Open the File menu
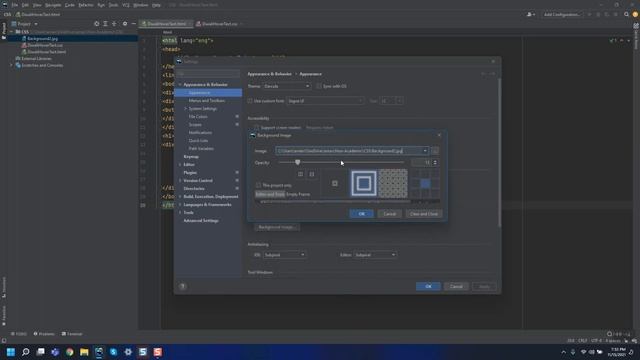Viewport: 640px width, 360px height. coord(15,5)
